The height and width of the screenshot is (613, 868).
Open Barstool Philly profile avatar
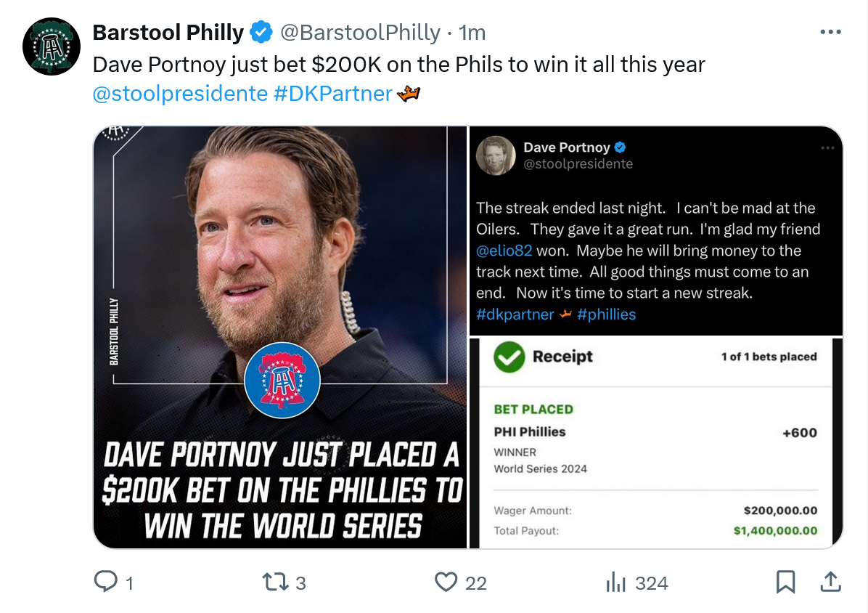pos(51,47)
